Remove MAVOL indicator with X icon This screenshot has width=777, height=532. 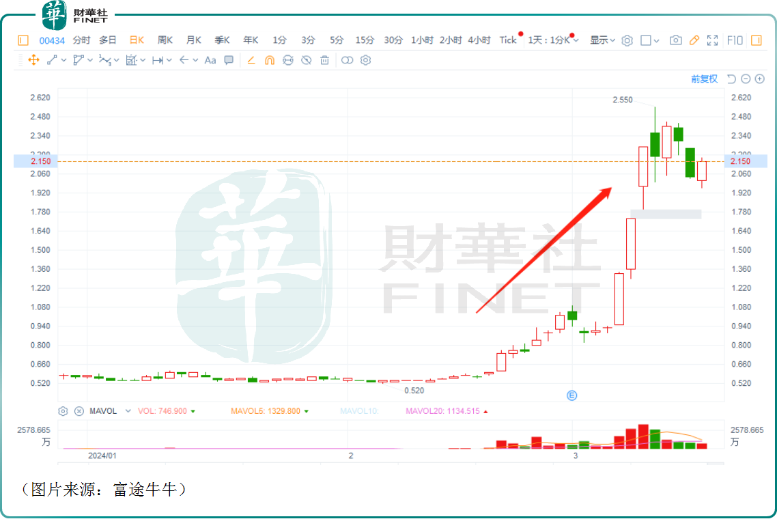[79, 411]
